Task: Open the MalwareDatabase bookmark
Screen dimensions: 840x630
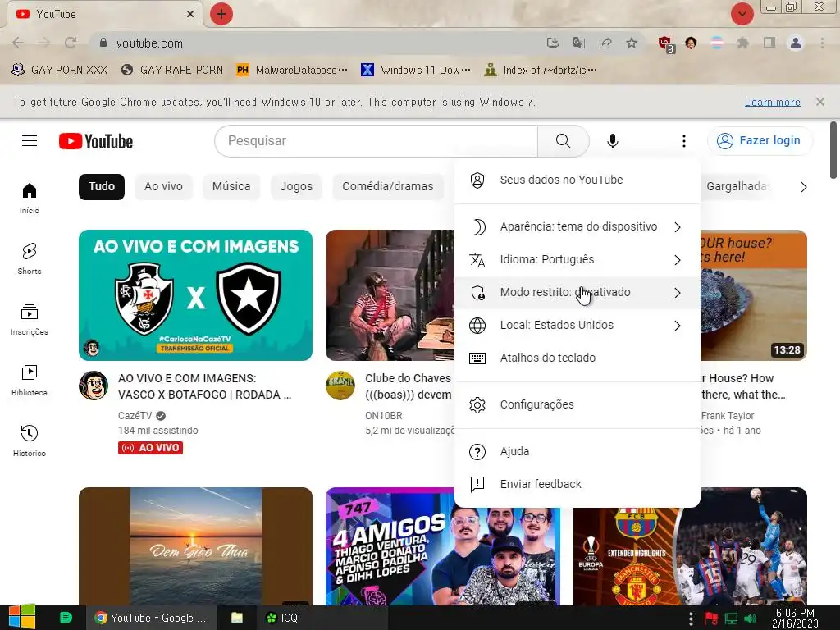Action: pos(293,70)
